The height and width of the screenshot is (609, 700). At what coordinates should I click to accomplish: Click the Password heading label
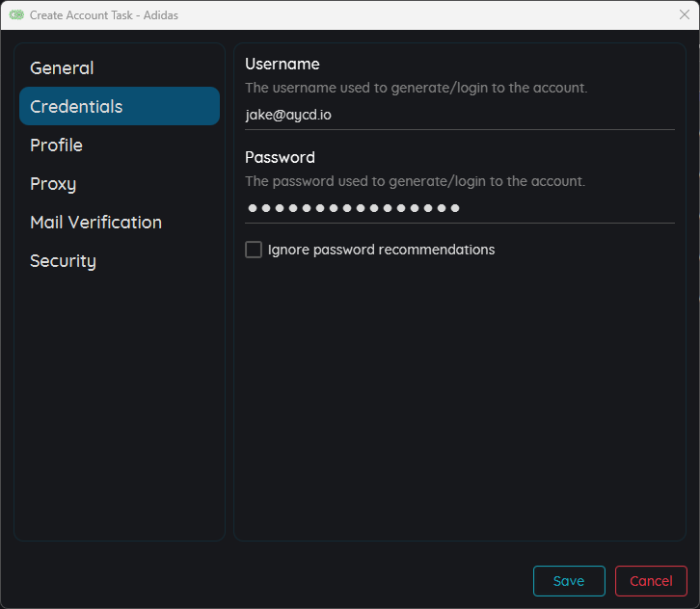click(x=280, y=157)
